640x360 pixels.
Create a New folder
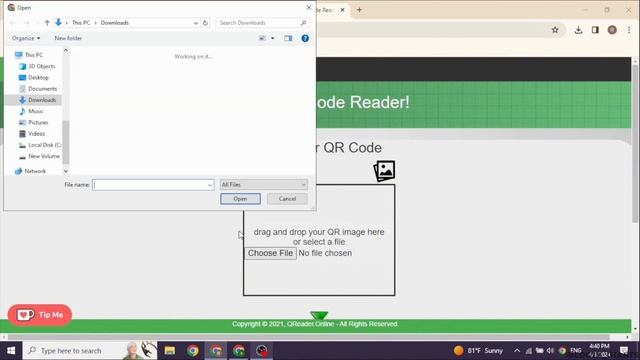click(x=68, y=38)
